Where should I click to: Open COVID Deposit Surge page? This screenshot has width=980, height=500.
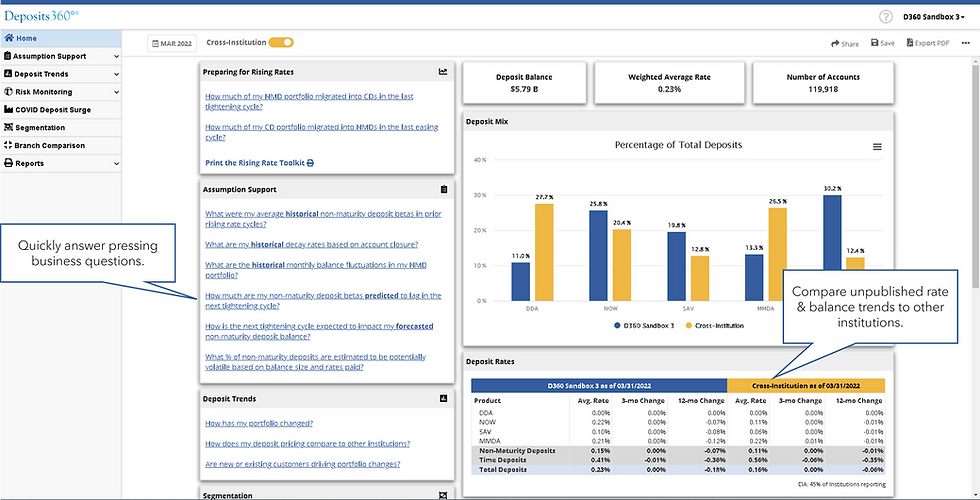(61, 109)
